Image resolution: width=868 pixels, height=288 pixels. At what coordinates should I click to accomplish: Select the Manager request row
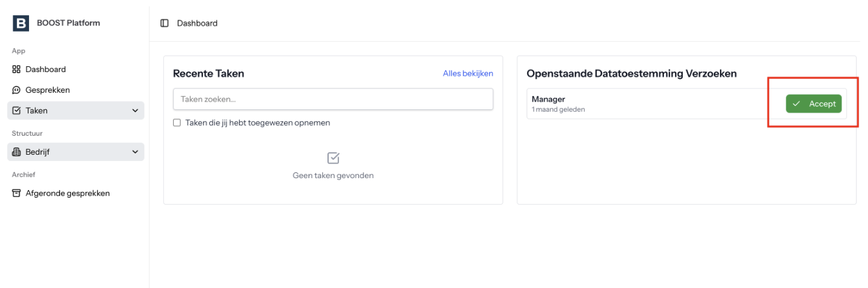click(687, 104)
